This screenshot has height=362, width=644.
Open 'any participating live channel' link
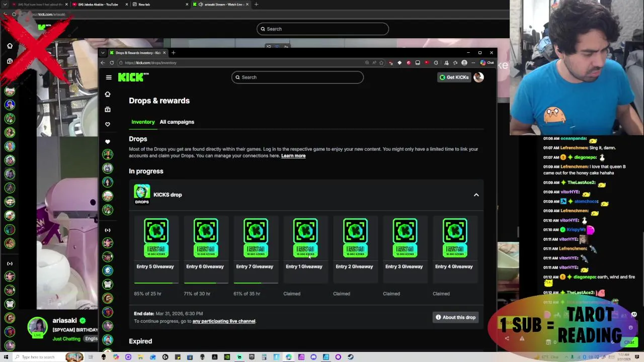pos(224,321)
